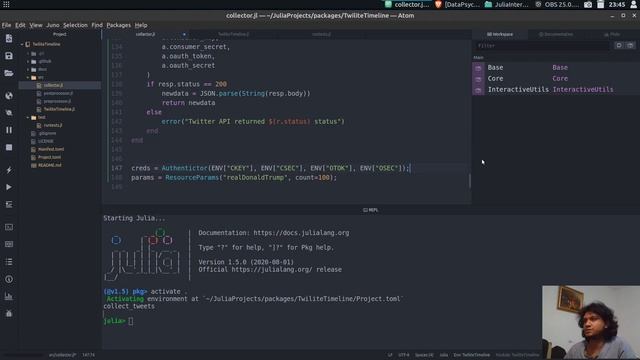
Task: Expand the .git folder in tree
Action: tap(28, 53)
